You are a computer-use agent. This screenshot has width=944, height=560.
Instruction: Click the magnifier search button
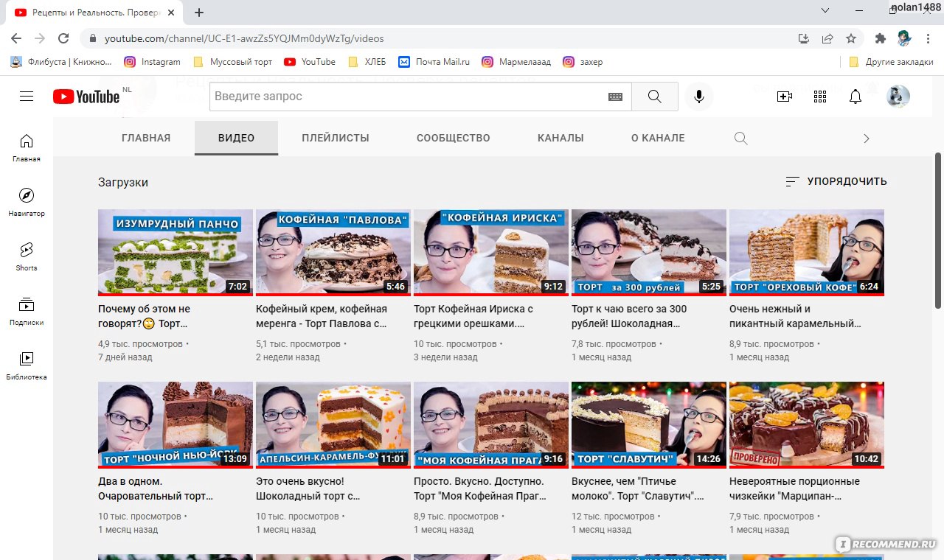(x=655, y=97)
